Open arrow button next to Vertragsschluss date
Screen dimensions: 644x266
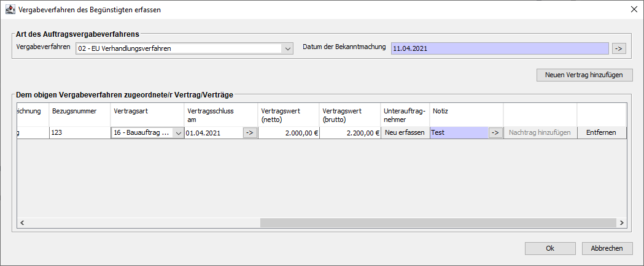[x=250, y=133]
